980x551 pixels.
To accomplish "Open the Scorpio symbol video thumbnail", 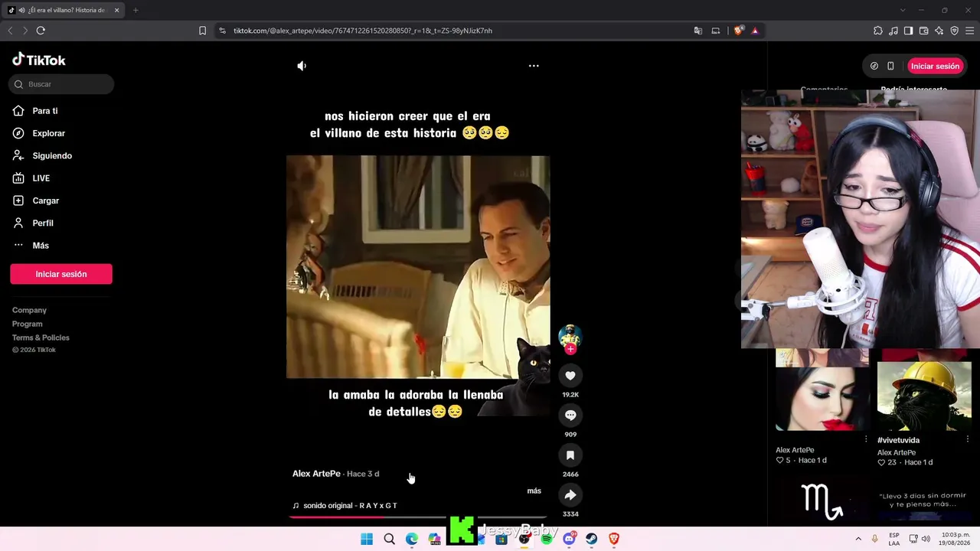I will tap(822, 500).
